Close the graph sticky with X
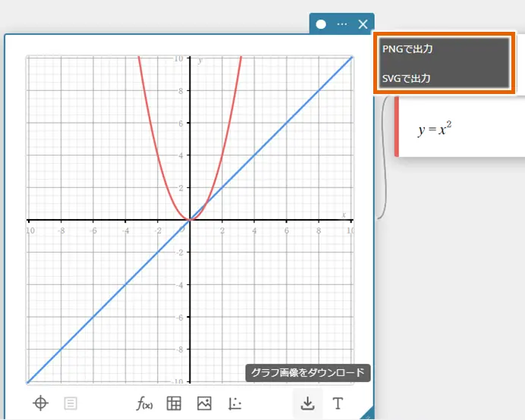Viewport: 525px width, 420px height. point(363,24)
